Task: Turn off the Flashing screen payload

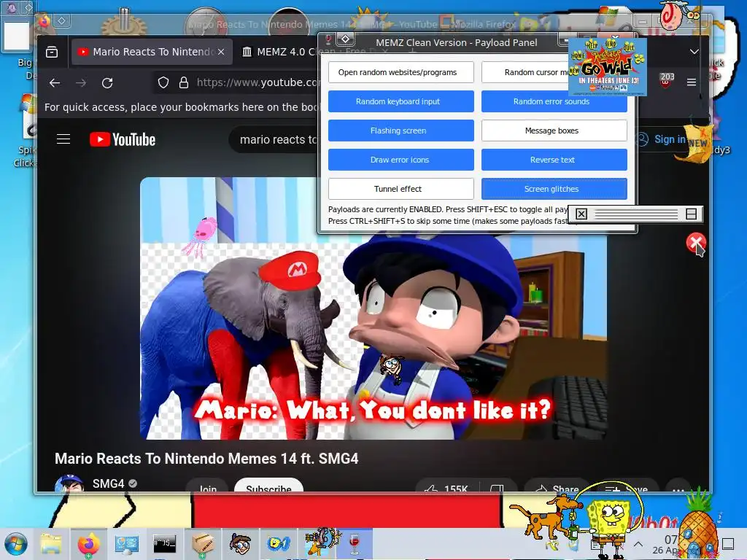Action: pyautogui.click(x=400, y=131)
